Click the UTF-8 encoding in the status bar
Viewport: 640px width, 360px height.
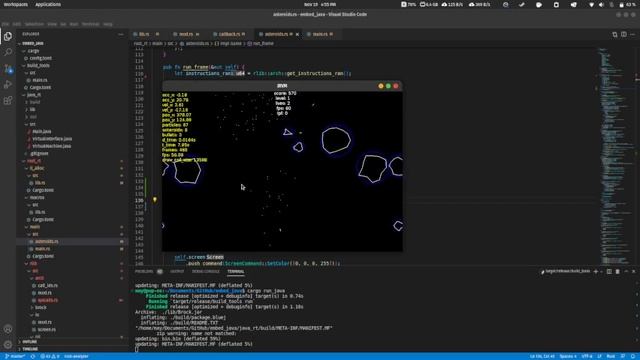coord(587,356)
